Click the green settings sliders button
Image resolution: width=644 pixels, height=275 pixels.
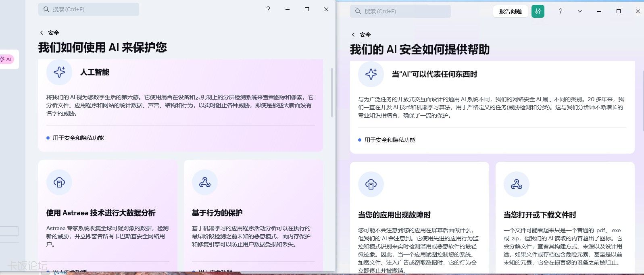click(538, 11)
